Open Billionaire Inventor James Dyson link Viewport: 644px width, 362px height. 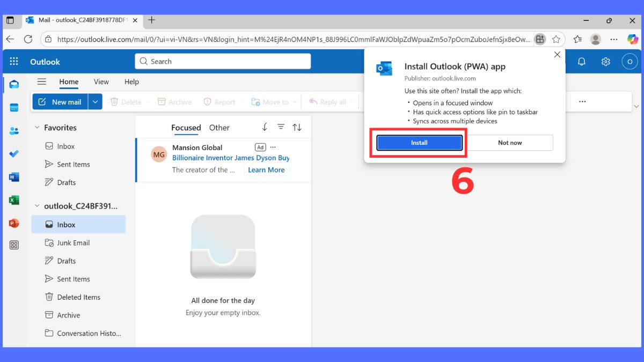231,158
